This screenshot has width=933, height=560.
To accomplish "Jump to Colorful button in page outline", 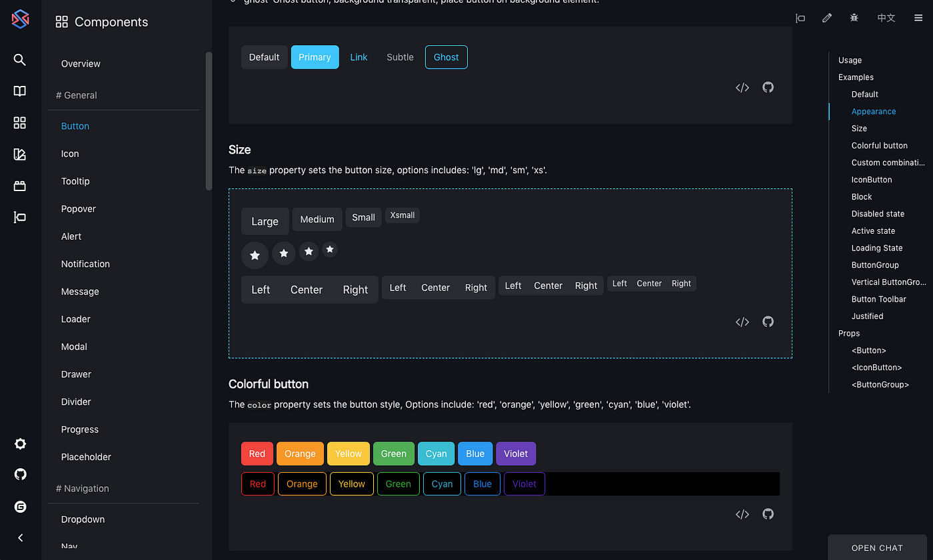I will click(880, 145).
